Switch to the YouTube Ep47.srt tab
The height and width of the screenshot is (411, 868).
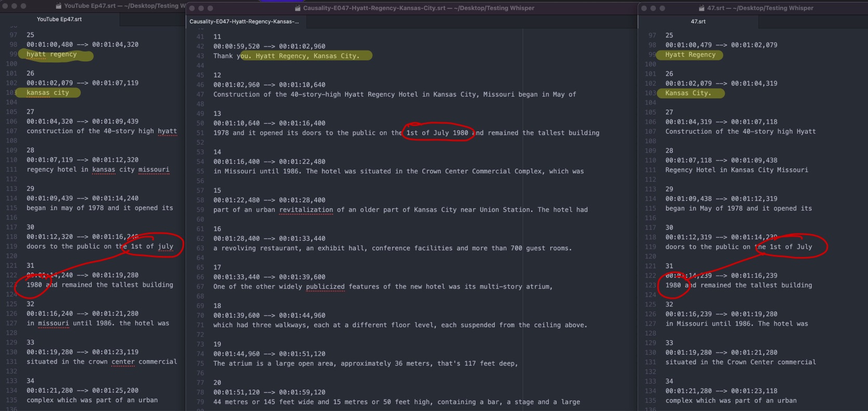click(59, 19)
